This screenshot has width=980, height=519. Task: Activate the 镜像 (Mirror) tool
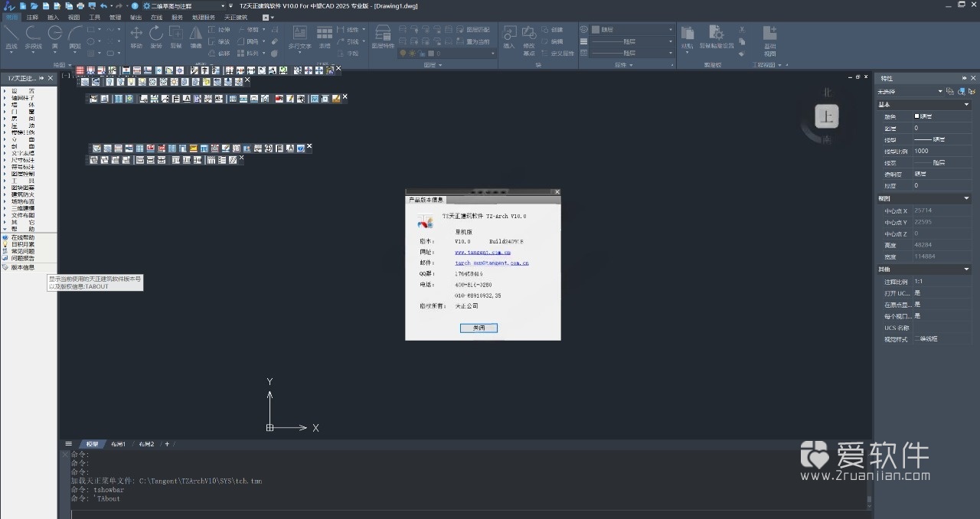(196, 37)
